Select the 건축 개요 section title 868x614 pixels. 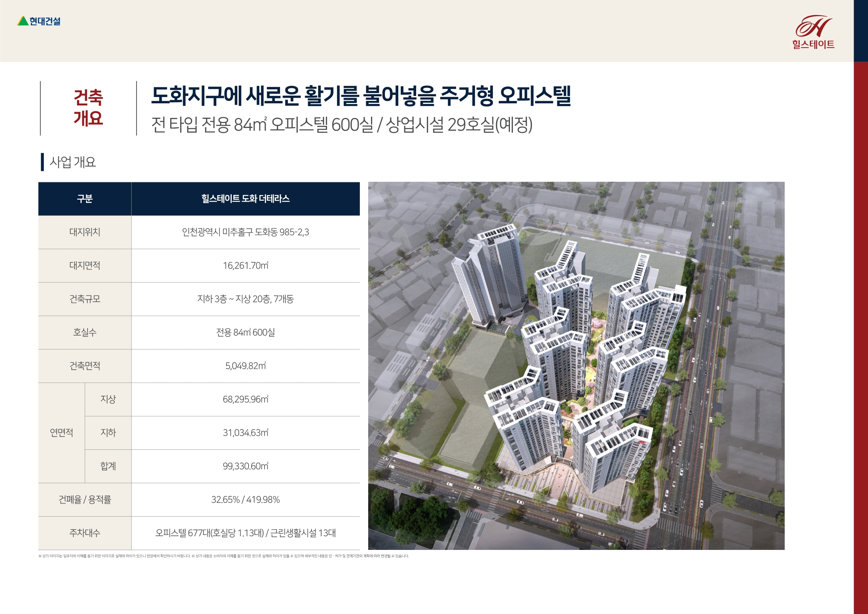pyautogui.click(x=88, y=108)
